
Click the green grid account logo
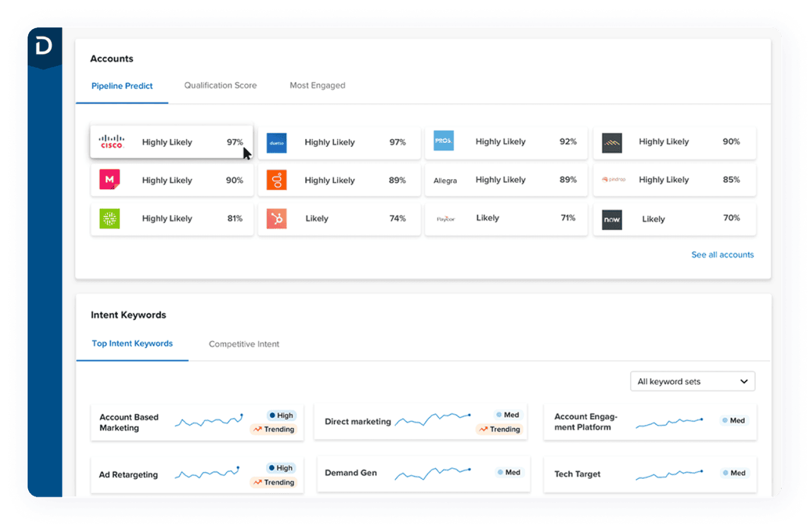[x=109, y=219]
